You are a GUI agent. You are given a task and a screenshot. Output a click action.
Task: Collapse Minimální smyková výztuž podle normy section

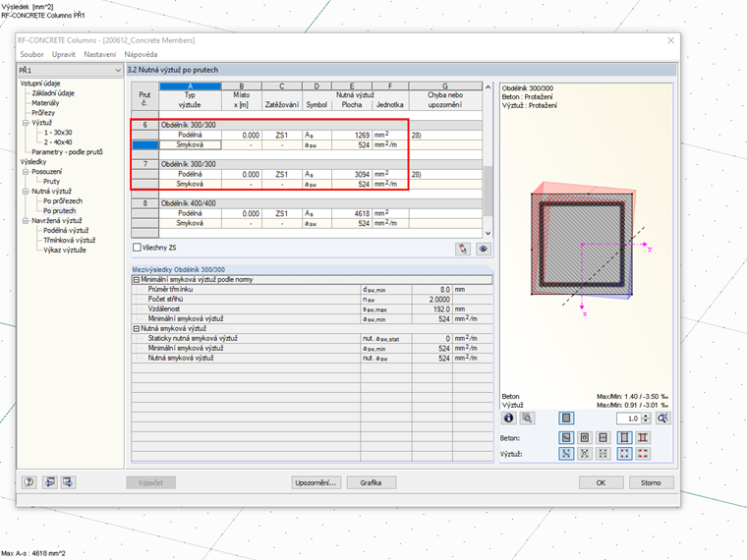(137, 280)
